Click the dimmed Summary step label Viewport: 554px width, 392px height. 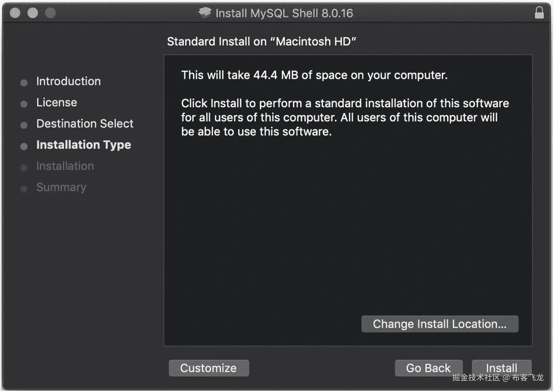coord(61,187)
